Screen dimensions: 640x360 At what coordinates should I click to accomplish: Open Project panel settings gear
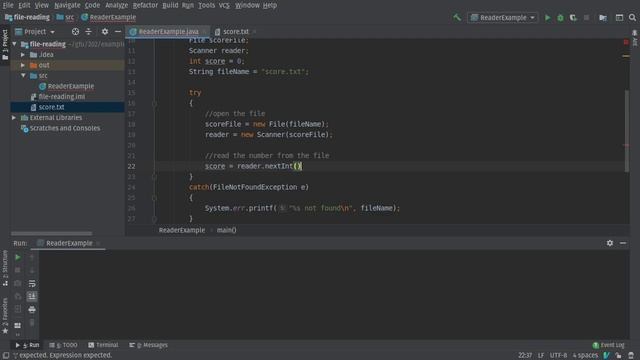coord(105,31)
